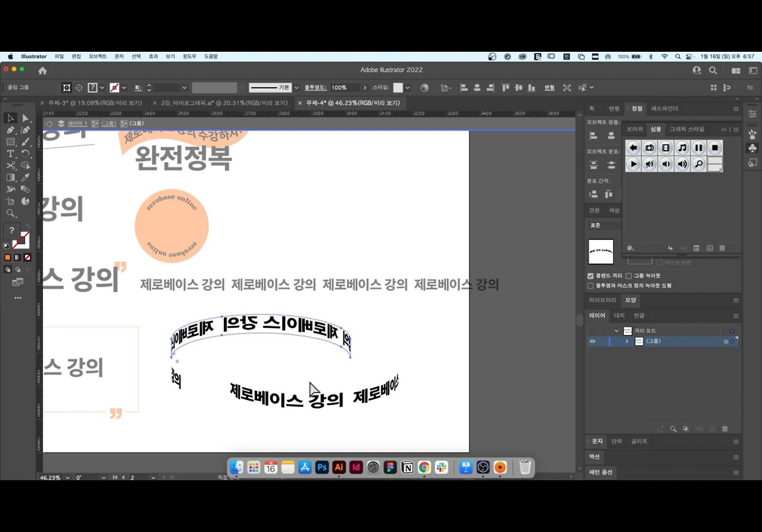Image resolution: width=762 pixels, height=532 pixels.
Task: Open the stroke weight 획 dropdown
Action: [184, 87]
